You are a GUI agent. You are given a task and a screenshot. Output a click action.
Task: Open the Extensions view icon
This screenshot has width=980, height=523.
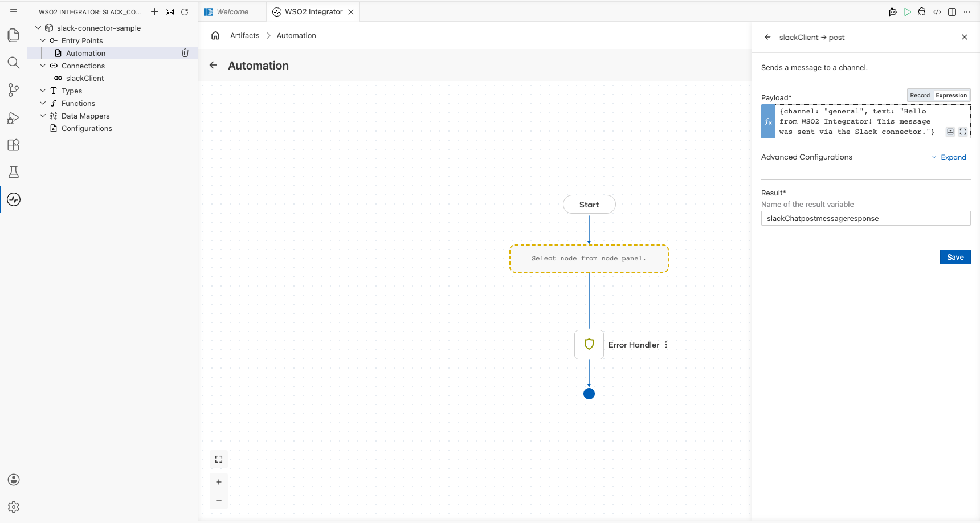click(x=14, y=145)
